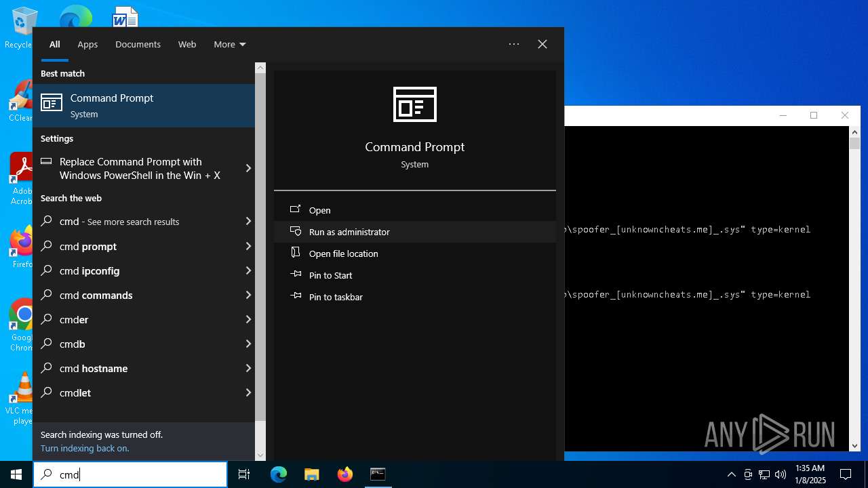
Task: Choose Pin to taskbar
Action: coord(415,297)
